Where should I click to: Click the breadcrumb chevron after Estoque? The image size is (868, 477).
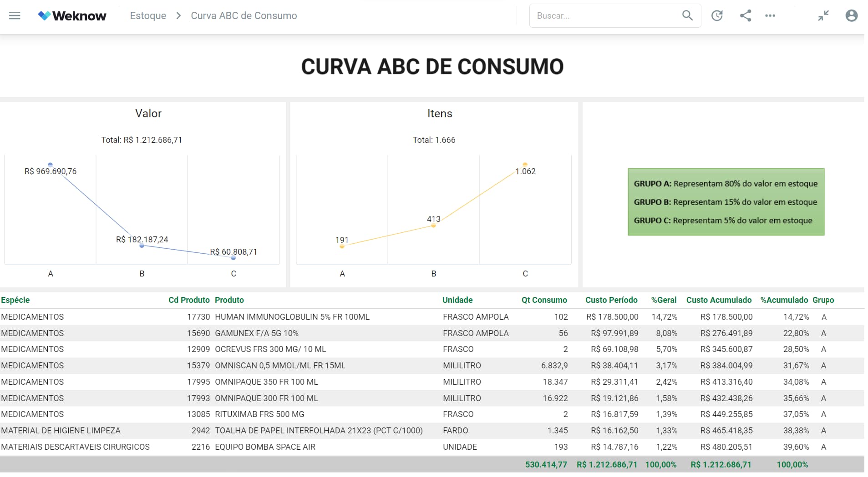point(178,15)
